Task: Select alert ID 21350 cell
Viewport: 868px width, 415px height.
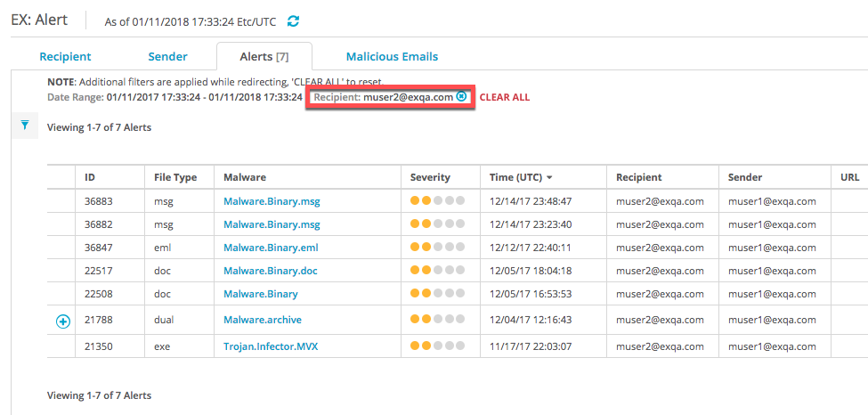Action: pyautogui.click(x=98, y=346)
